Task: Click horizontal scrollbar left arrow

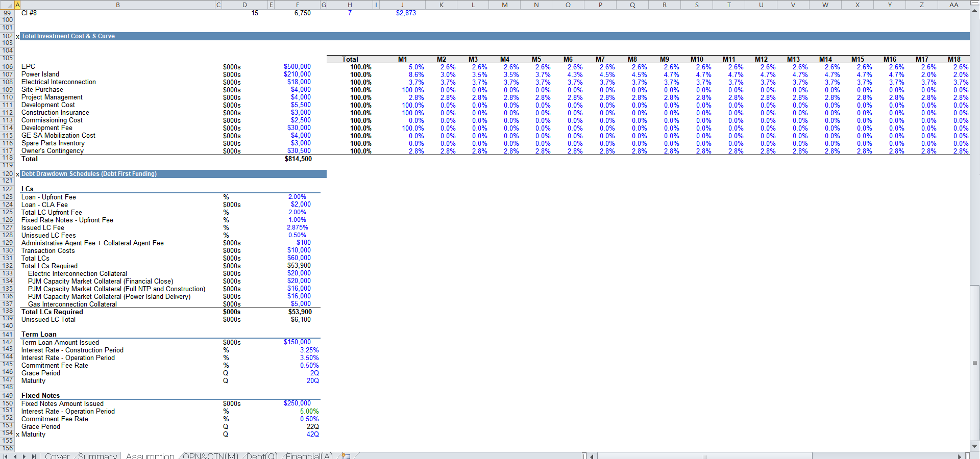Action: (x=592, y=456)
